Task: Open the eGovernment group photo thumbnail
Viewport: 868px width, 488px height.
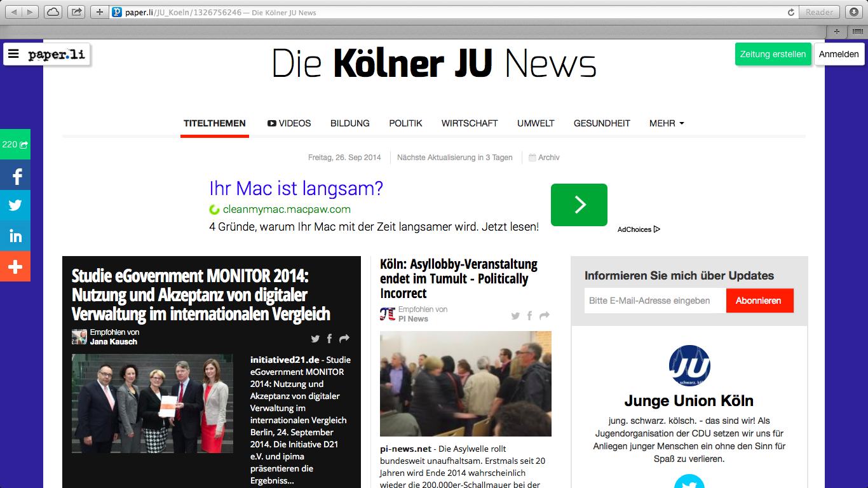Action: click(x=153, y=403)
